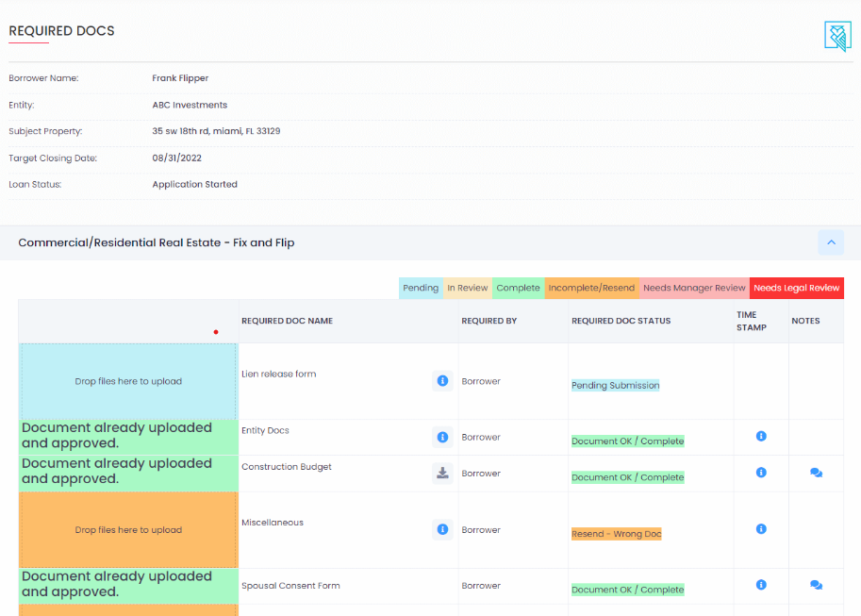This screenshot has width=861, height=616.
Task: Open the Resend - Wrong Doc status dropdown
Action: pos(615,534)
